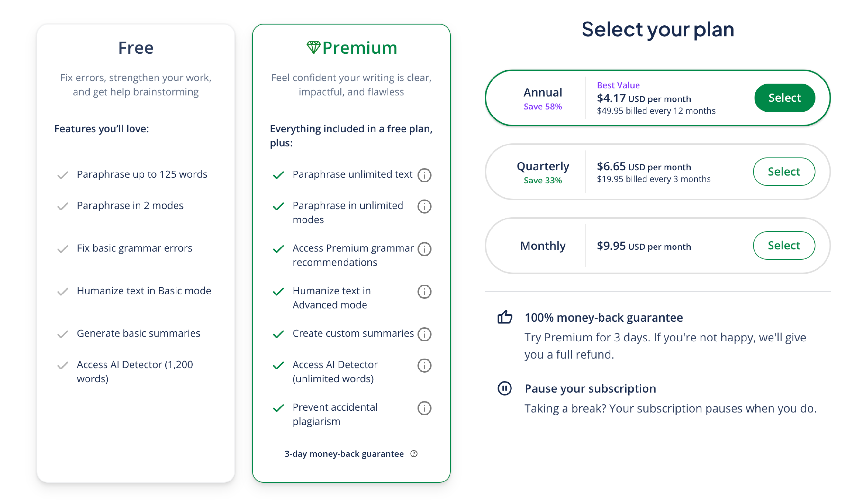Click info icon beside Premium grammar recommendations

click(x=424, y=249)
